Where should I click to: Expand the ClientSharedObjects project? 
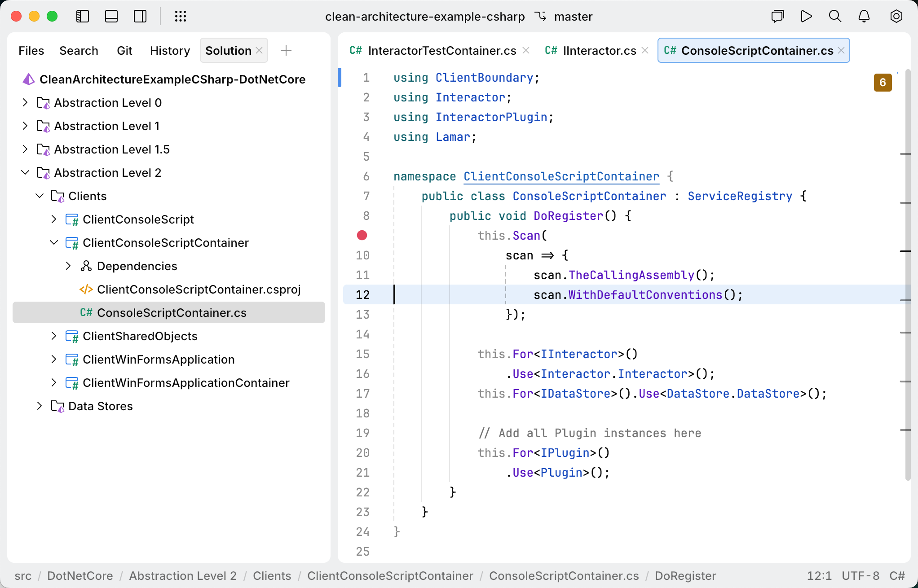54,336
